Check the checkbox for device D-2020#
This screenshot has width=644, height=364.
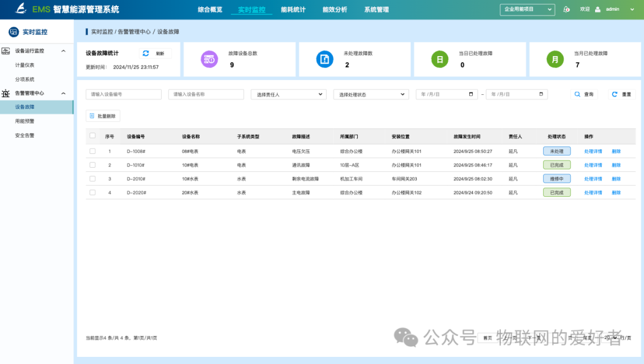tap(92, 192)
